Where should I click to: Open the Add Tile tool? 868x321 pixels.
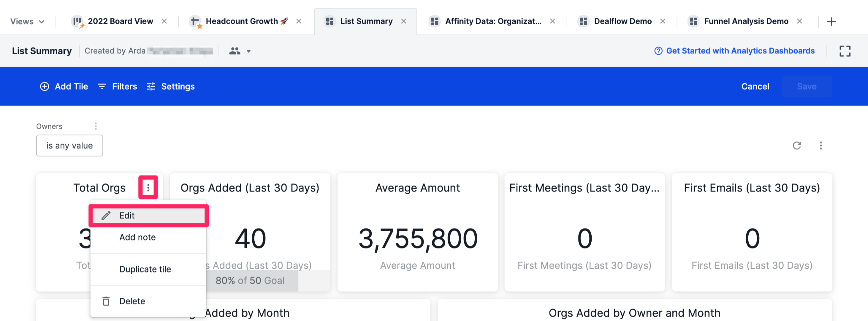(64, 87)
